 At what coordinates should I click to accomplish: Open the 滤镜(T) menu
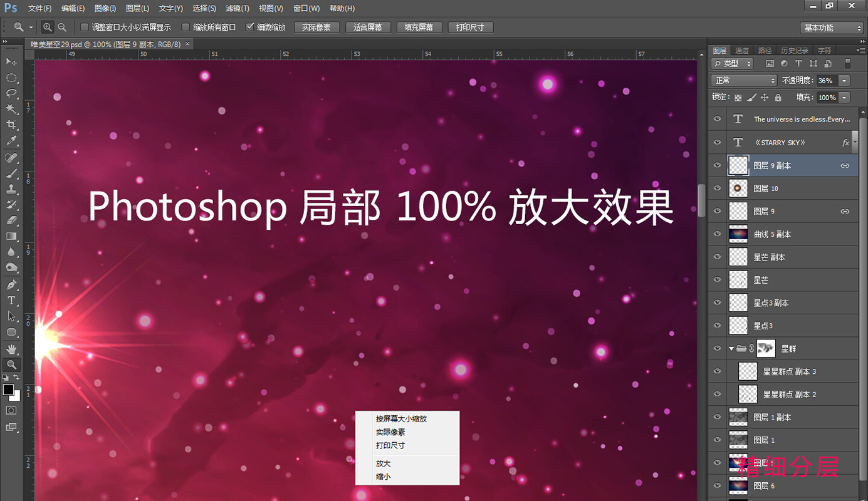tap(238, 8)
